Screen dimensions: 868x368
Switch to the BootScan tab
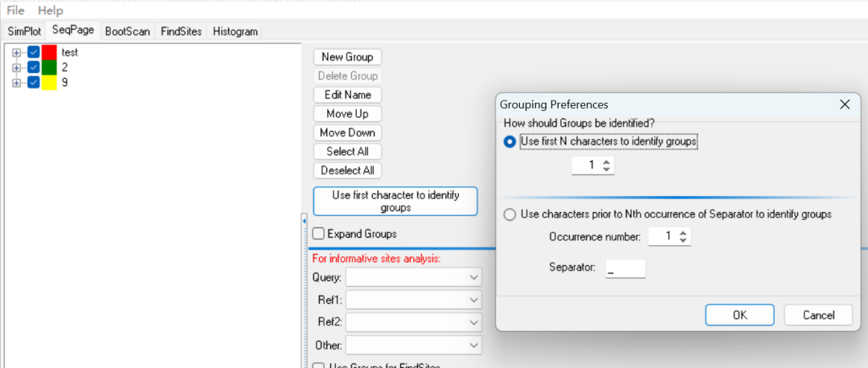pos(128,31)
